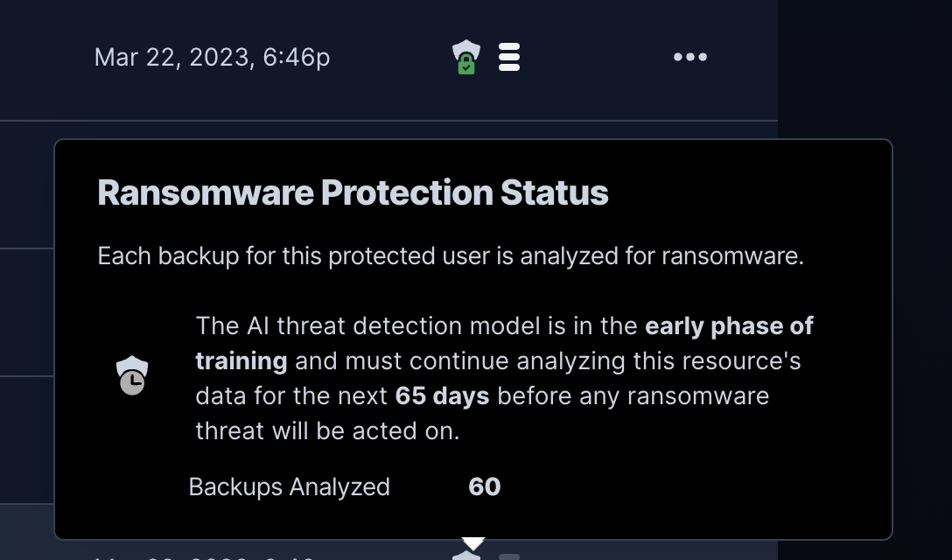The width and height of the screenshot is (952, 560).
Task: Open the three-dot more options menu
Action: point(690,57)
